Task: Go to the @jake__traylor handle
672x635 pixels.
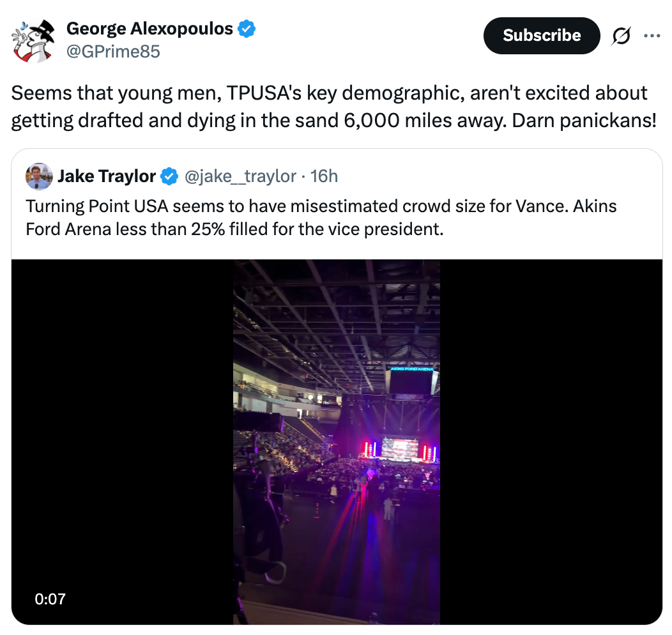Action: coord(240,176)
